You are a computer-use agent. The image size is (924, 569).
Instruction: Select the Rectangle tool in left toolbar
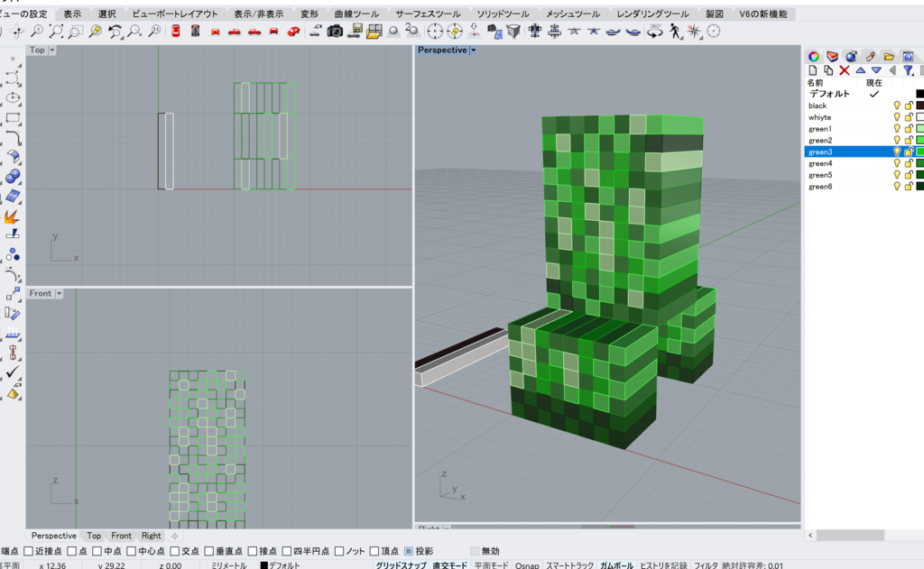[x=13, y=118]
